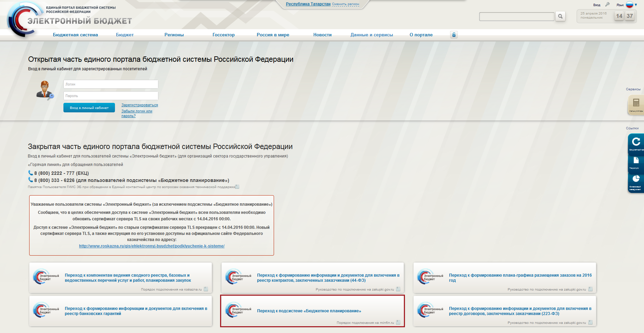644x333 pixels.
Task: Click Памятка Пользователя ГИИС ЭБ link
Action: click(132, 187)
